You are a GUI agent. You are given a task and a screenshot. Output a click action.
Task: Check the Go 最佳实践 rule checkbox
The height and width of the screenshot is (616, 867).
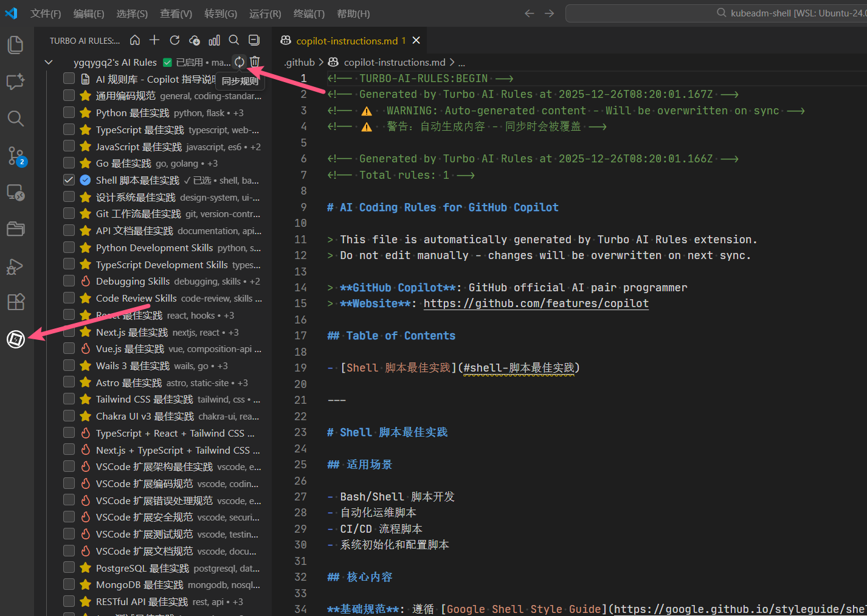[x=69, y=163]
